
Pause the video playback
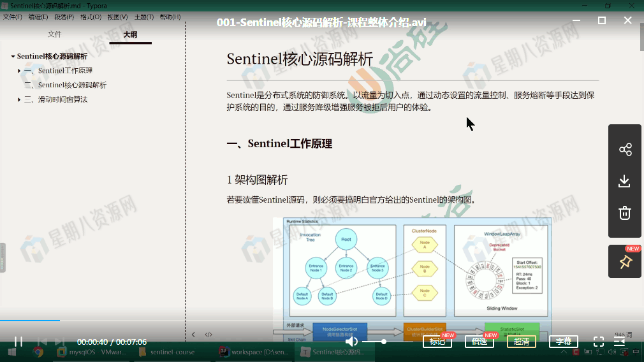click(x=18, y=342)
